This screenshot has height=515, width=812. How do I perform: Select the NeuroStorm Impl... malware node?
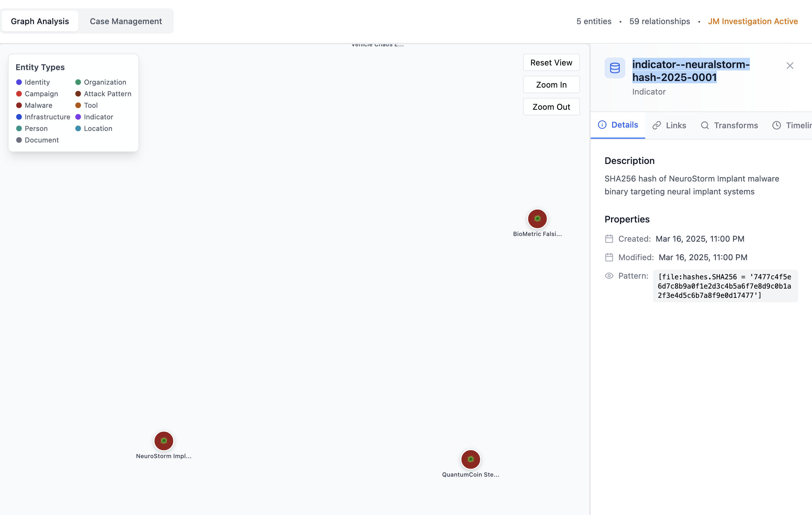coord(164,441)
